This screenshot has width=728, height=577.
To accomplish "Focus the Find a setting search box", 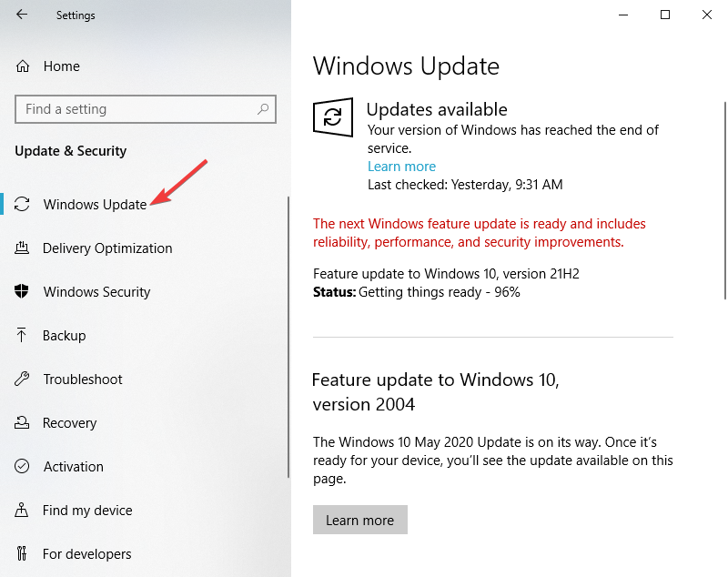I will [x=146, y=109].
